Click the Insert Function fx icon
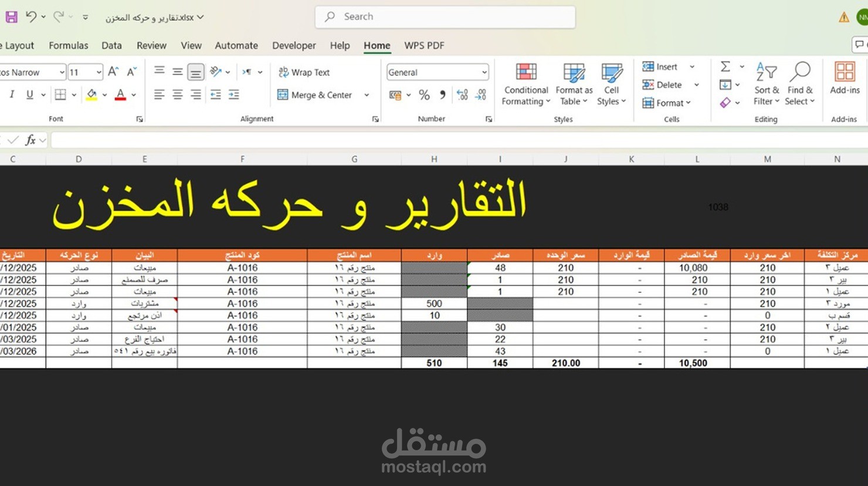The width and height of the screenshot is (868, 486). pos(30,140)
